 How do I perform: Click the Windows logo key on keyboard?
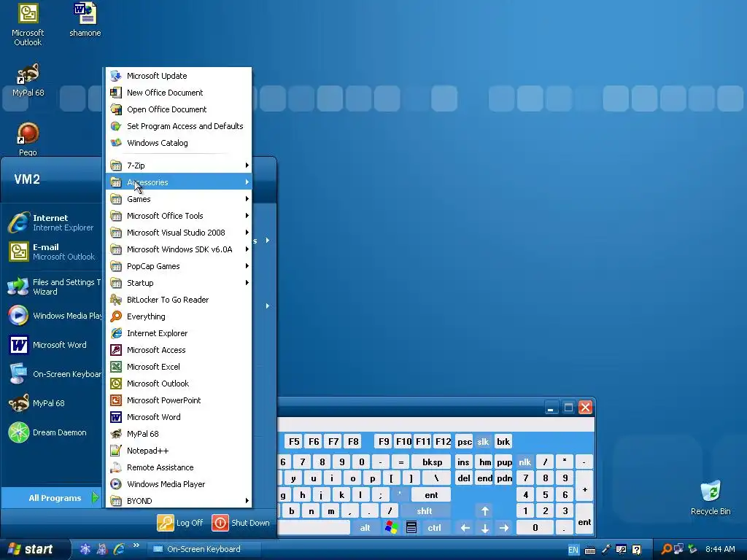point(392,528)
